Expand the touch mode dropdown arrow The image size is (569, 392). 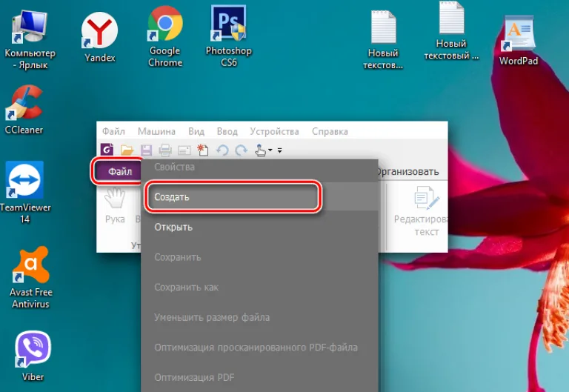[270, 150]
